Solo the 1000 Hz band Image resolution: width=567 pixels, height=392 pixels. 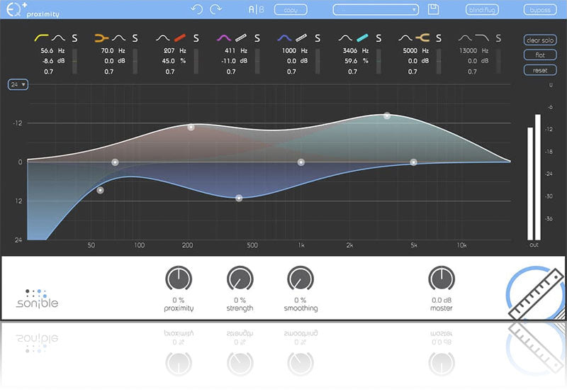(318, 38)
